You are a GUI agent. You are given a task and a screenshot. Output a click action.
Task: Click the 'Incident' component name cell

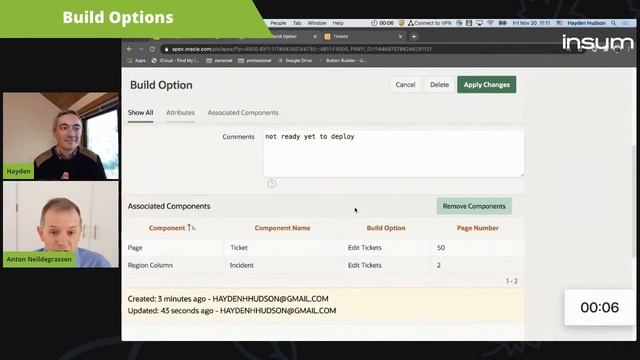pyautogui.click(x=242, y=265)
